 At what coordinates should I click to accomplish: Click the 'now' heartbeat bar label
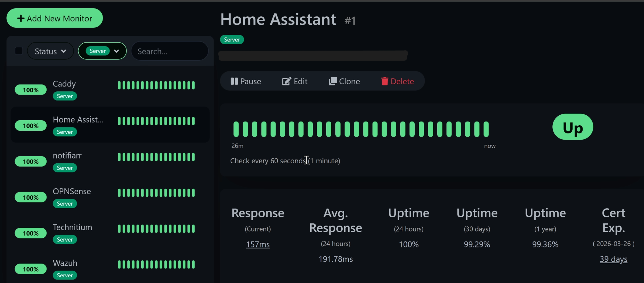(x=490, y=146)
